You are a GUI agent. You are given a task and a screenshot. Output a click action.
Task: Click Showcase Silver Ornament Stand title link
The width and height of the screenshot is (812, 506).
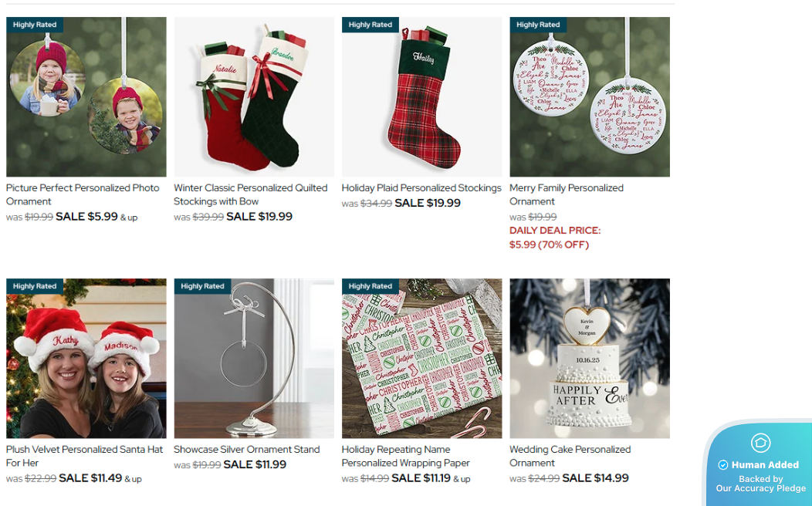click(246, 450)
